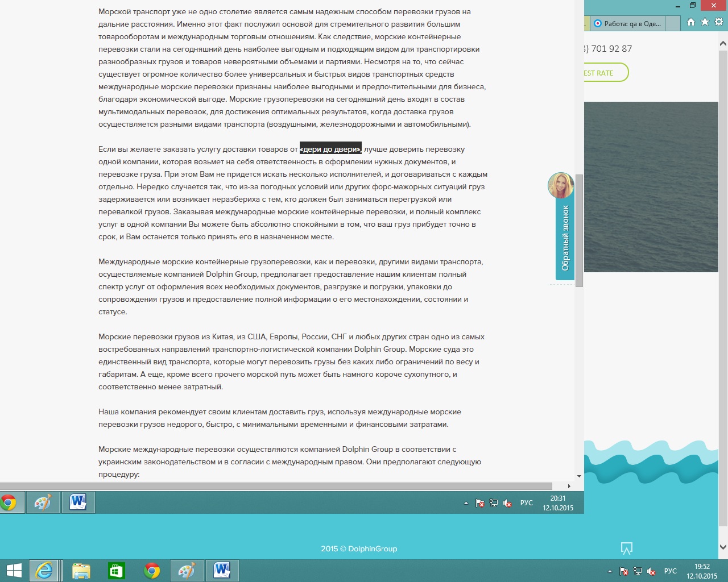
Task: Open the Windows Store taskbar icon
Action: pyautogui.click(x=116, y=570)
